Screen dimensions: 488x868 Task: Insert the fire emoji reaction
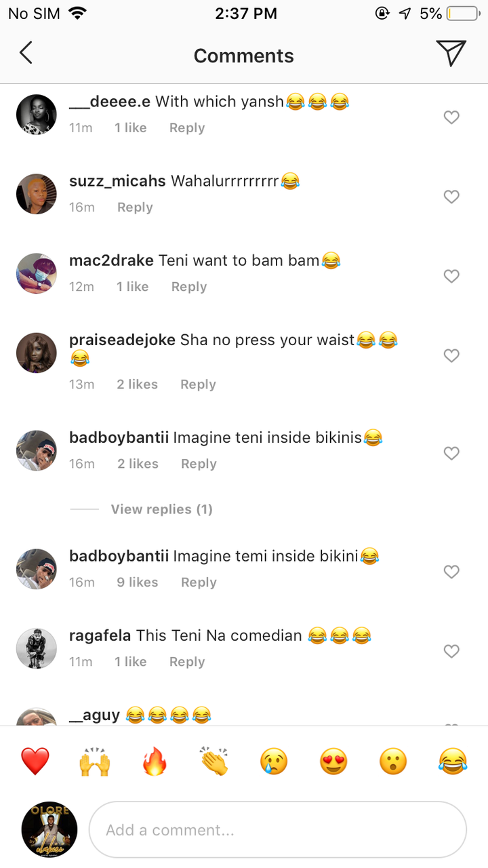coord(155,761)
